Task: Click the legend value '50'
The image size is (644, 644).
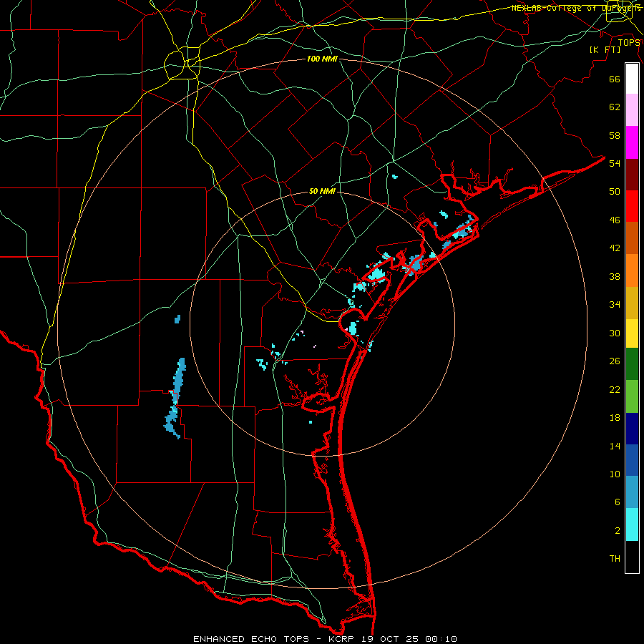Action: 615,191
